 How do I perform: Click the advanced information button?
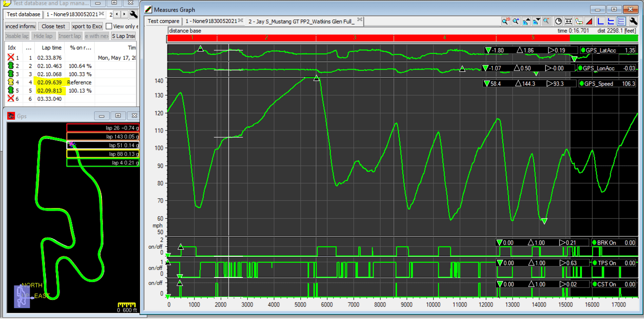click(20, 26)
